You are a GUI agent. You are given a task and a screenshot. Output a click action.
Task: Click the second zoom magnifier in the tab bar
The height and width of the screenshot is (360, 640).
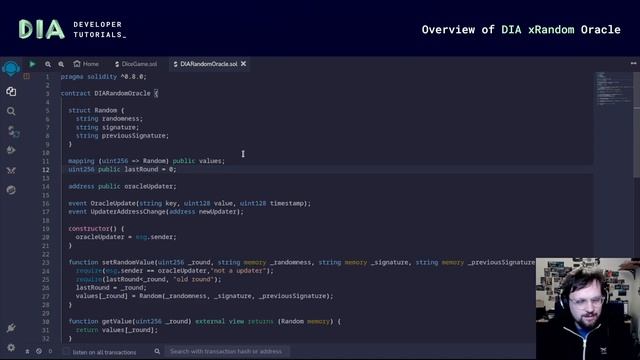tap(61, 64)
